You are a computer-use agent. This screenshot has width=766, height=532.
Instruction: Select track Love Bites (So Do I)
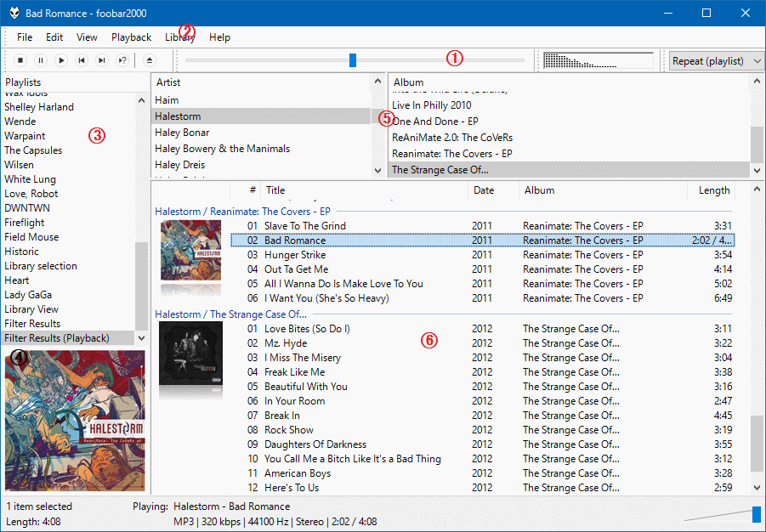click(x=482, y=329)
